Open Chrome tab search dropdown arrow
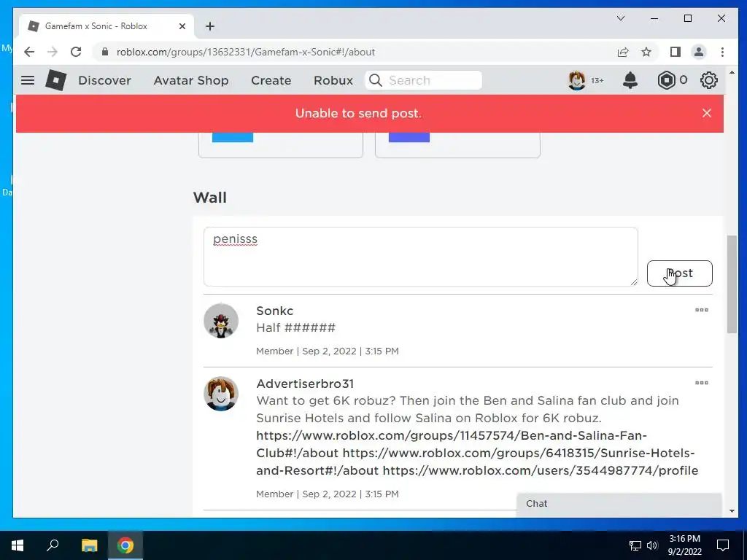Viewport: 747px width, 560px height. 620,18
